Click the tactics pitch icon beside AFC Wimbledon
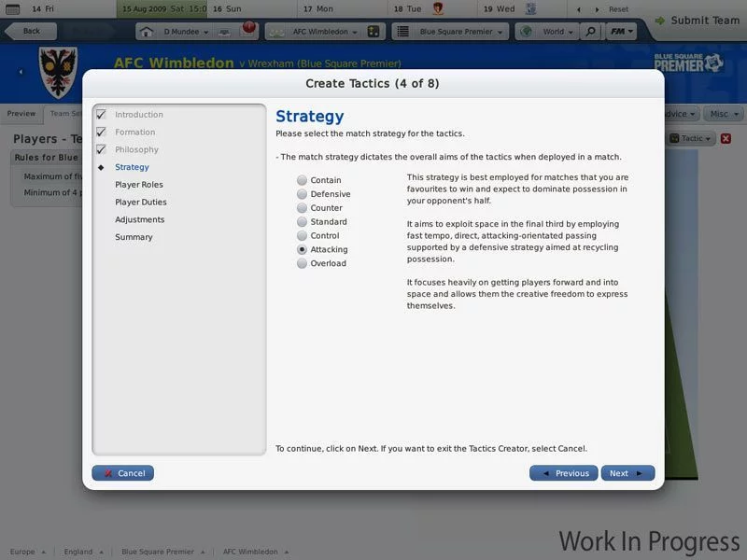Image resolution: width=747 pixels, height=560 pixels. (373, 32)
